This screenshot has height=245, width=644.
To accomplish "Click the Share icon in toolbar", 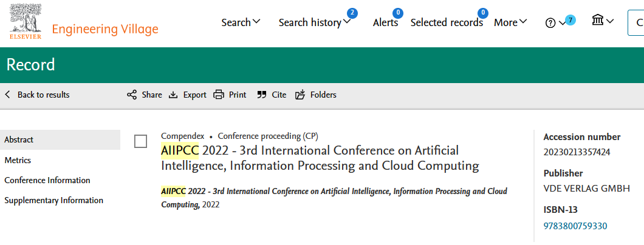I will coord(132,95).
